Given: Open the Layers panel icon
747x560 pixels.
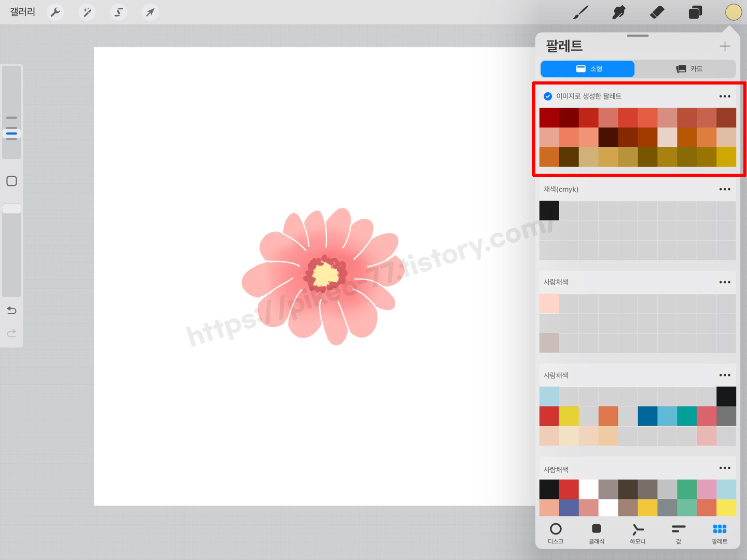Looking at the screenshot, I should pos(695,12).
